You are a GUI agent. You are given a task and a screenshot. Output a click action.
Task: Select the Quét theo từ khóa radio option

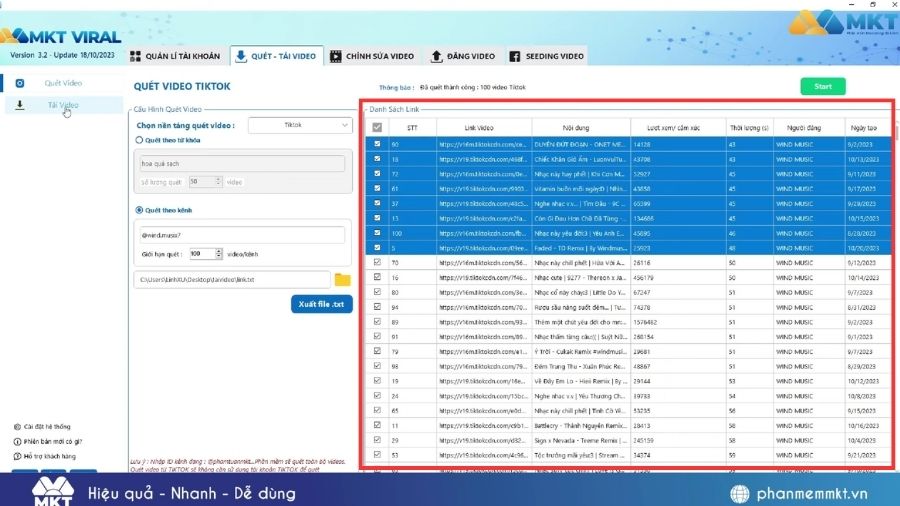click(139, 140)
